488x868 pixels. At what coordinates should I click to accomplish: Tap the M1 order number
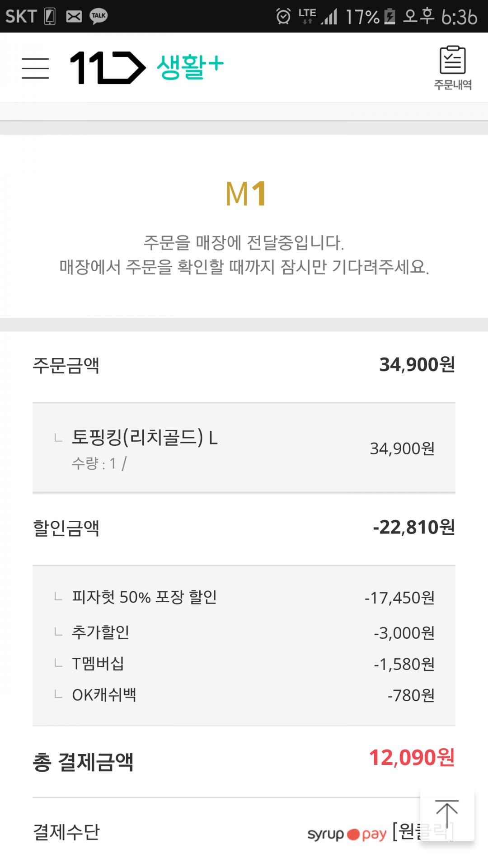[x=246, y=194]
